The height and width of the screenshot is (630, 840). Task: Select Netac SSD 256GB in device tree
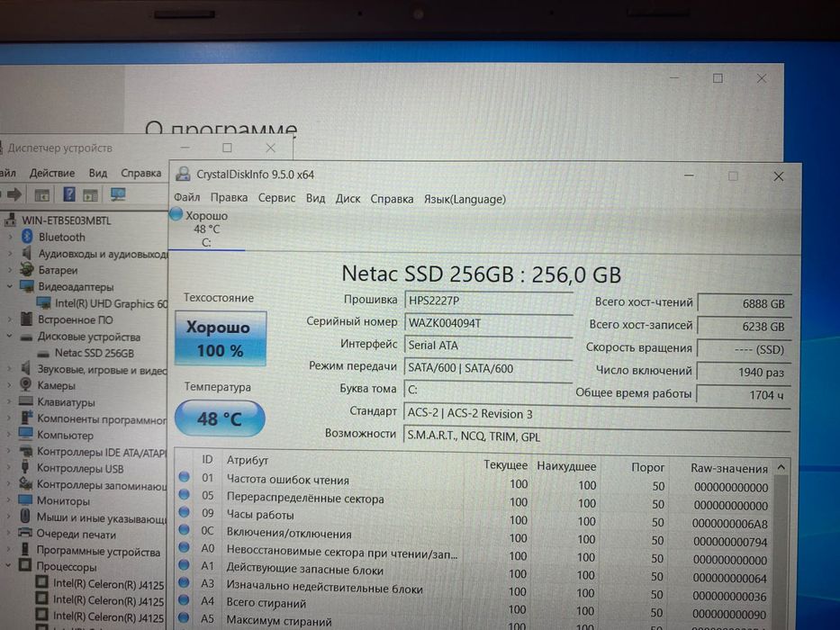(95, 353)
